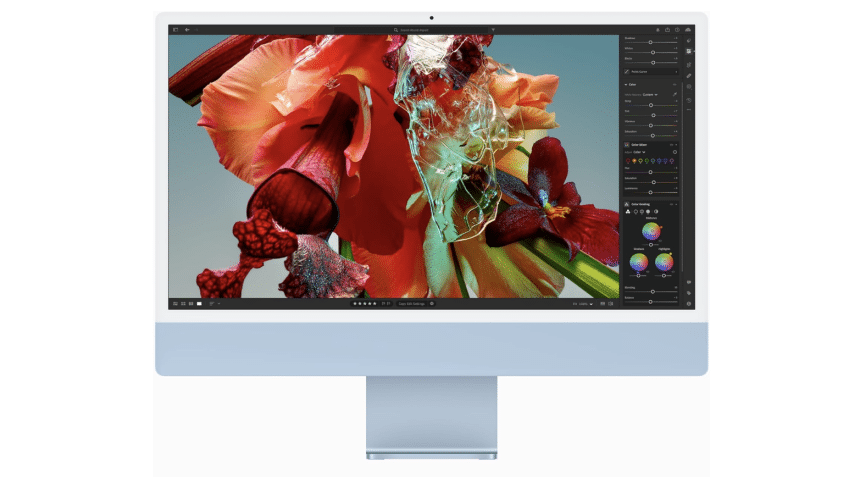Adjust the Saturation slider in Color section
This screenshot has height=477, width=860.
(x=653, y=135)
